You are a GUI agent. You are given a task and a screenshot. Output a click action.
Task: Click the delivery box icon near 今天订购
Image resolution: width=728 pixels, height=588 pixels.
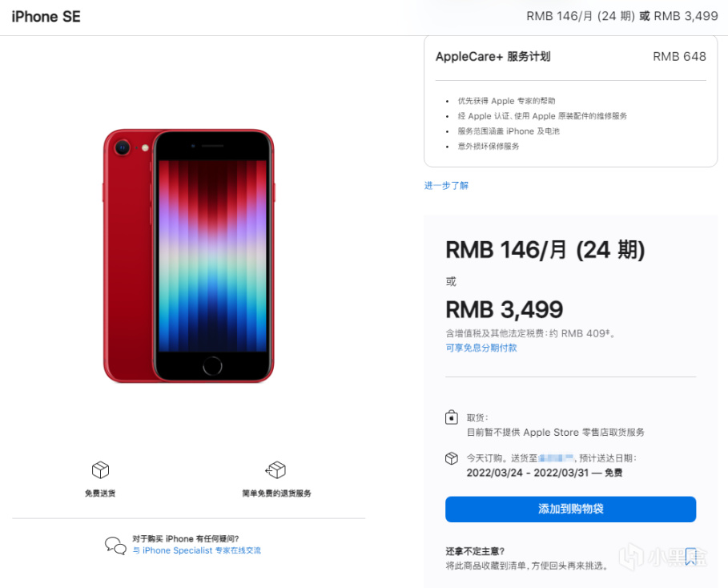[x=451, y=458]
